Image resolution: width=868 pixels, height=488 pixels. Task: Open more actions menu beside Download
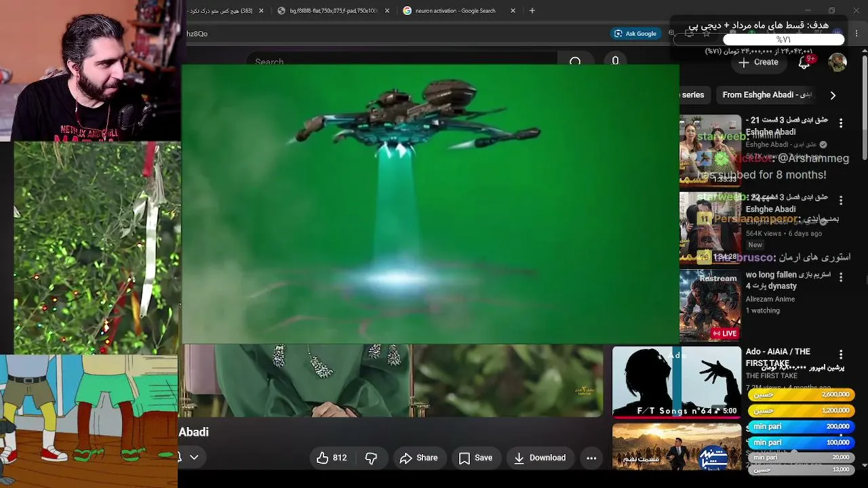[x=591, y=458]
